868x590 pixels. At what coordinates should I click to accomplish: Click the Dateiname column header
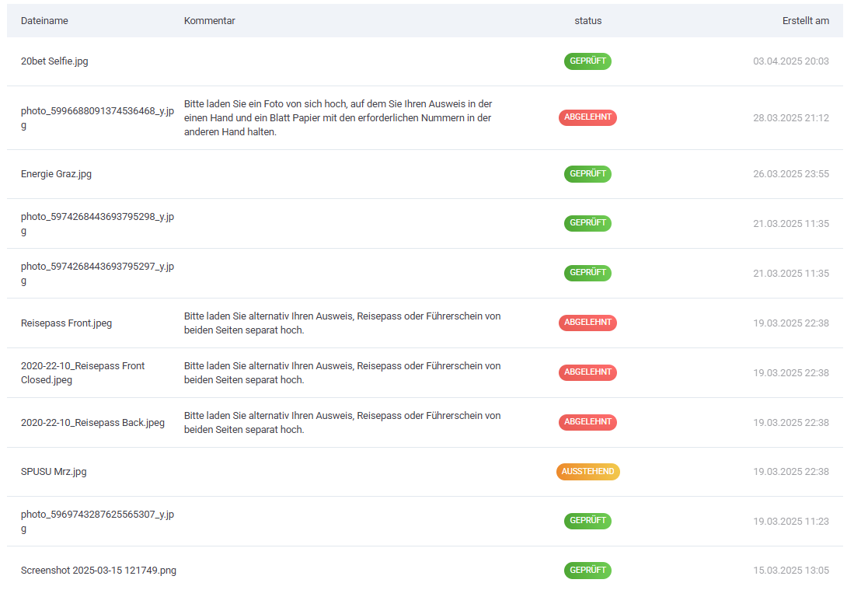(x=44, y=21)
